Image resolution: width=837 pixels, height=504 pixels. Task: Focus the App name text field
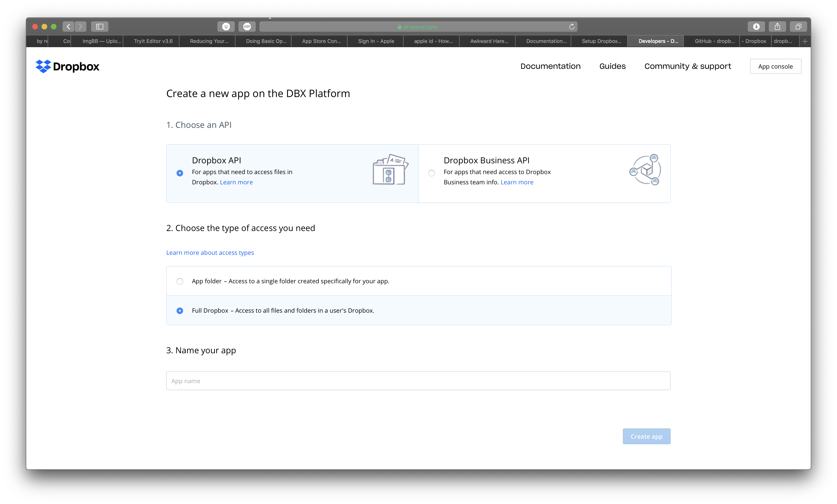point(418,381)
